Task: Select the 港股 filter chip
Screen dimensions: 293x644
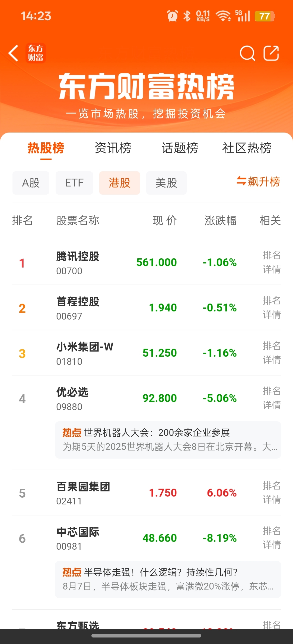Action: pyautogui.click(x=120, y=183)
